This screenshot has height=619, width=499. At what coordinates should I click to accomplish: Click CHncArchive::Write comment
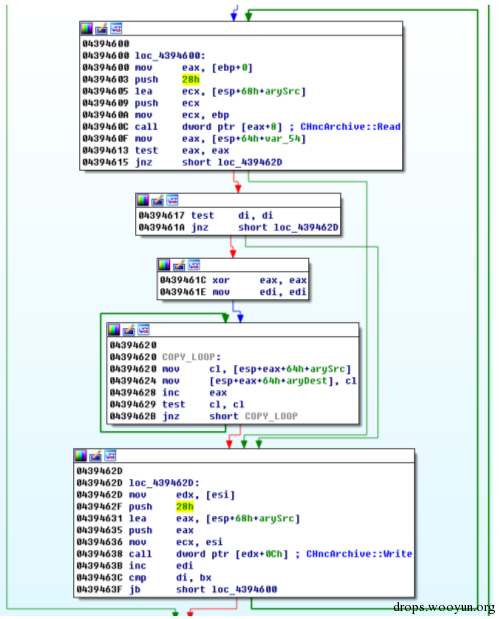[359, 554]
